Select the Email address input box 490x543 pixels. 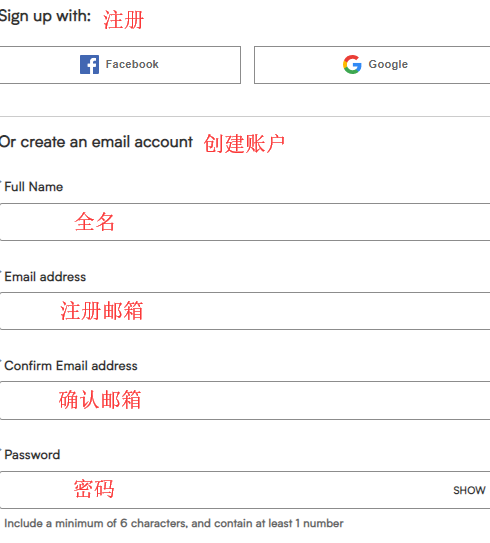click(x=245, y=311)
